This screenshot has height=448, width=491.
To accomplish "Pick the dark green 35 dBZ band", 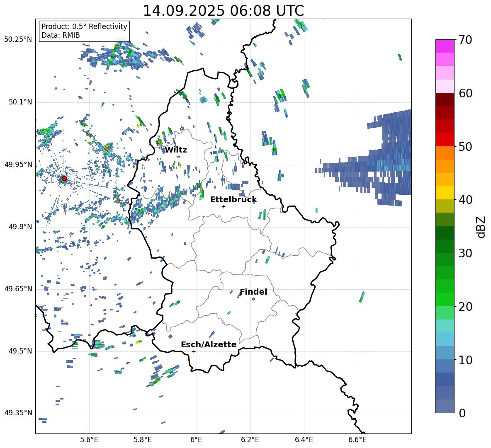I will (445, 233).
